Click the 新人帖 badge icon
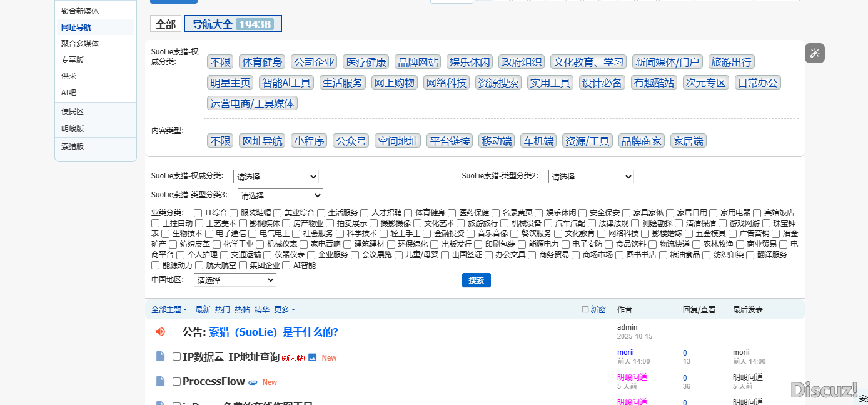This screenshot has width=868, height=405. [x=293, y=358]
